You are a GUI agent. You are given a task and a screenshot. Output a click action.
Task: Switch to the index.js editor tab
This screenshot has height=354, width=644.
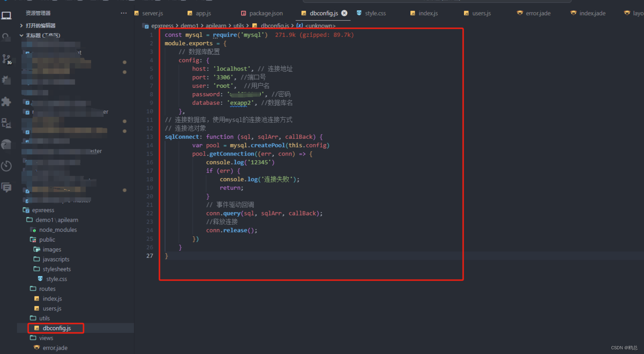pyautogui.click(x=424, y=13)
